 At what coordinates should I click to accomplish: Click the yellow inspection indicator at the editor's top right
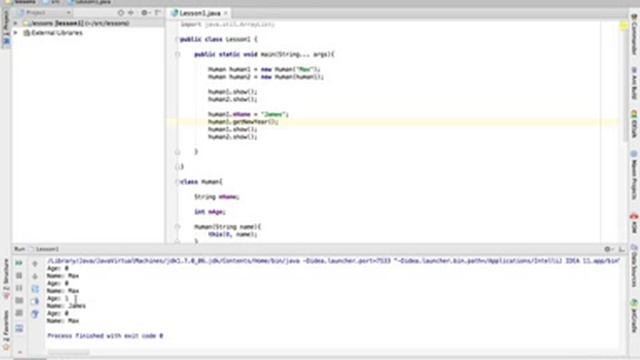[623, 26]
